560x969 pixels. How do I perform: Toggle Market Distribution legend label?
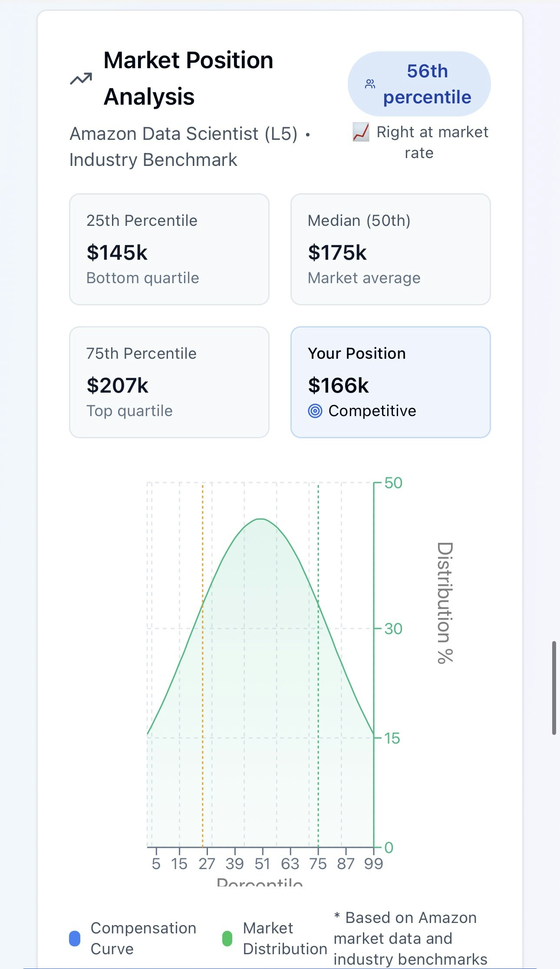point(285,938)
